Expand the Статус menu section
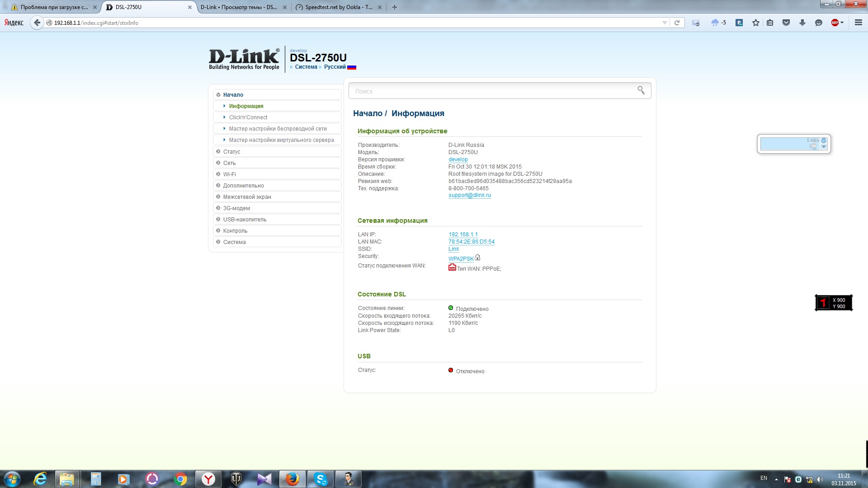 [x=231, y=152]
